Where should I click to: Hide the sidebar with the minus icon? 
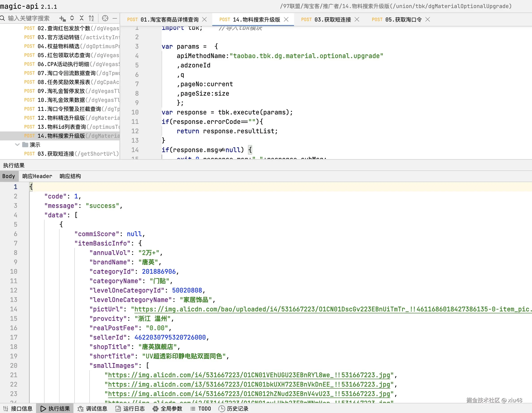click(x=115, y=18)
